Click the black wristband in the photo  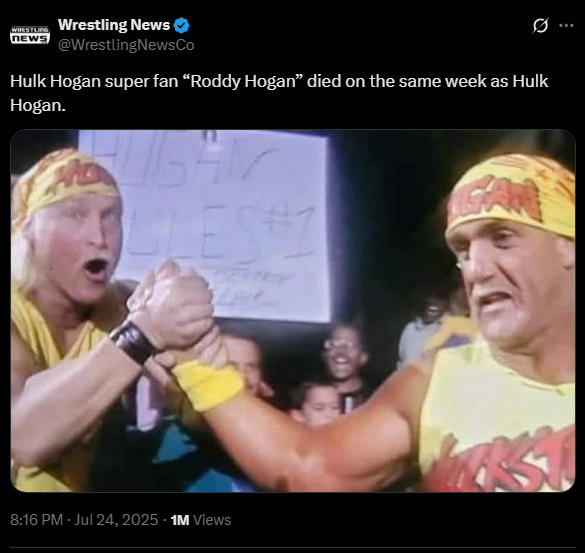point(134,341)
